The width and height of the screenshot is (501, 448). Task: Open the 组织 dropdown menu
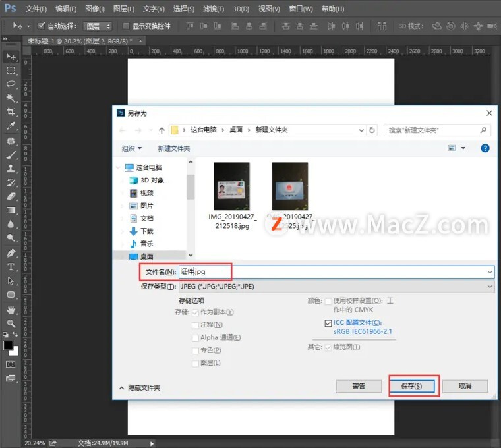tap(131, 148)
